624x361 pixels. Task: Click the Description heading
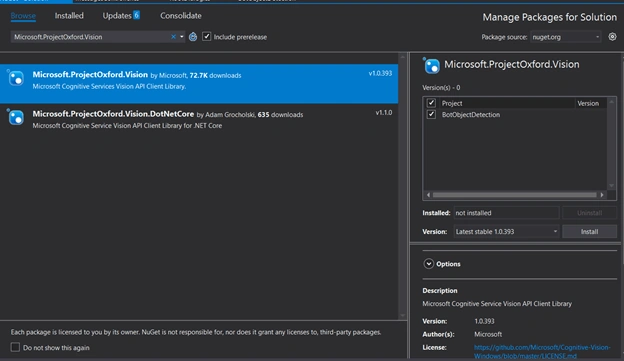click(x=440, y=291)
